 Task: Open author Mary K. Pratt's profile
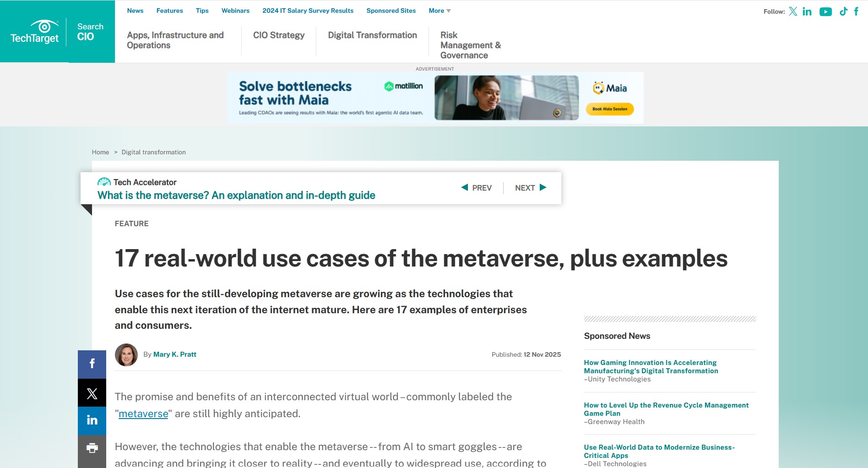click(x=174, y=354)
